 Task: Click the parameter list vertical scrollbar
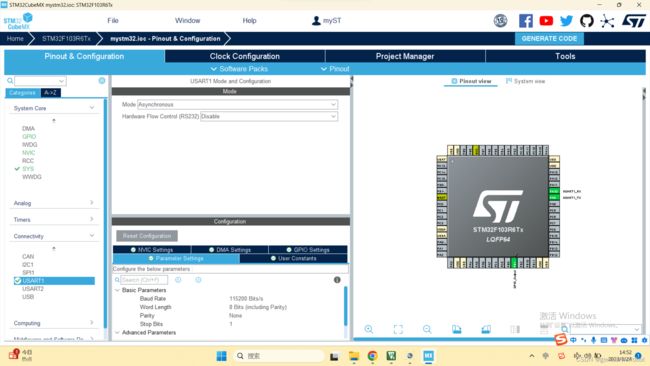click(345, 307)
